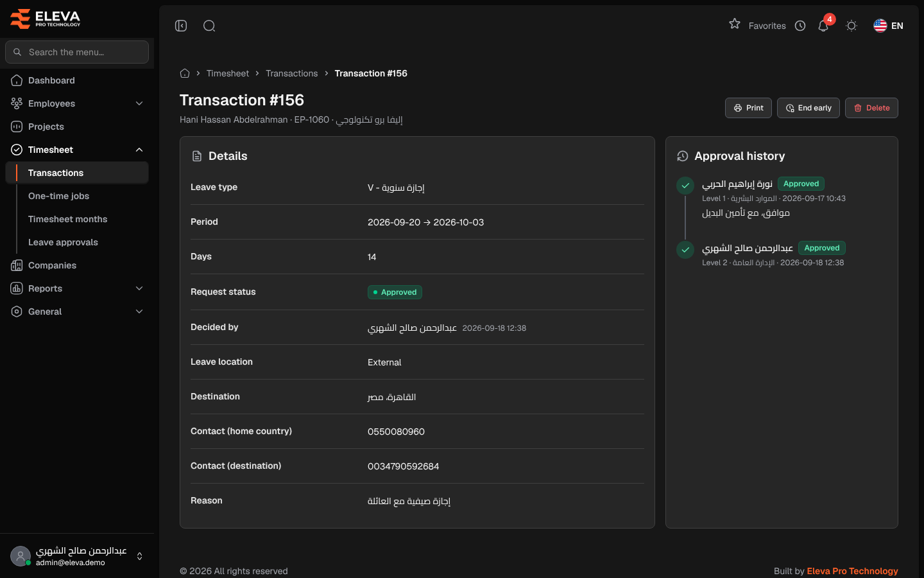Print this transaction

click(748, 108)
